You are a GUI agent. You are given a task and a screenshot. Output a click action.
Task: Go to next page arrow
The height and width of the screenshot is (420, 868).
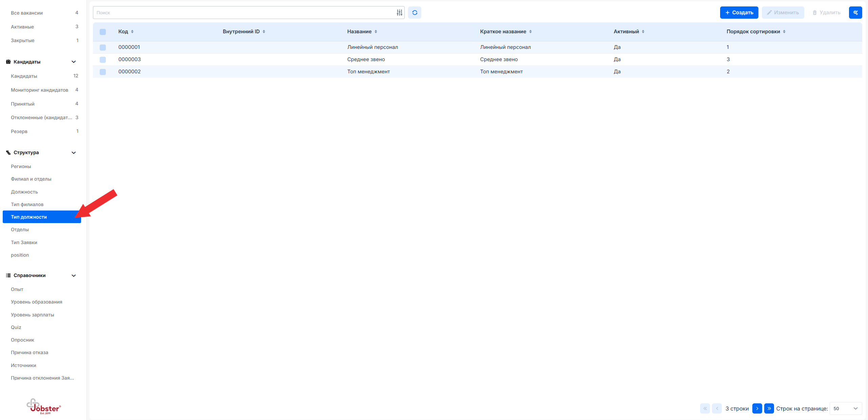[757, 408]
